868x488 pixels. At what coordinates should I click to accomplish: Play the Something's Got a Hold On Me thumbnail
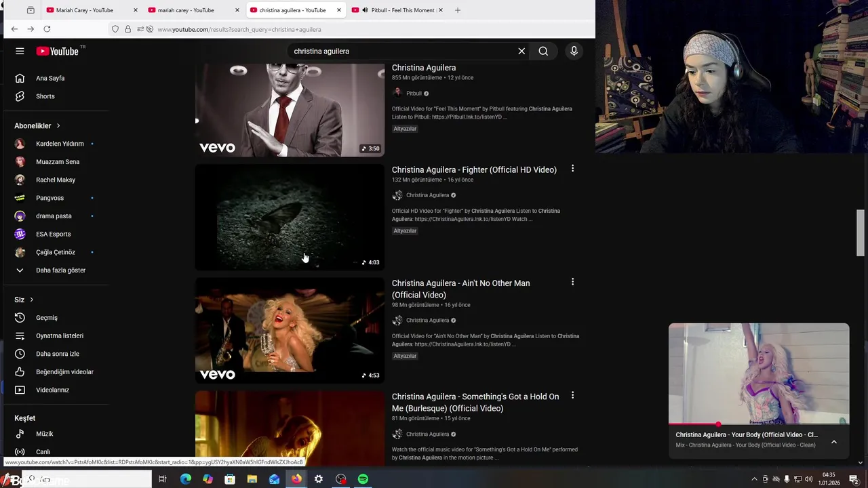point(290,428)
